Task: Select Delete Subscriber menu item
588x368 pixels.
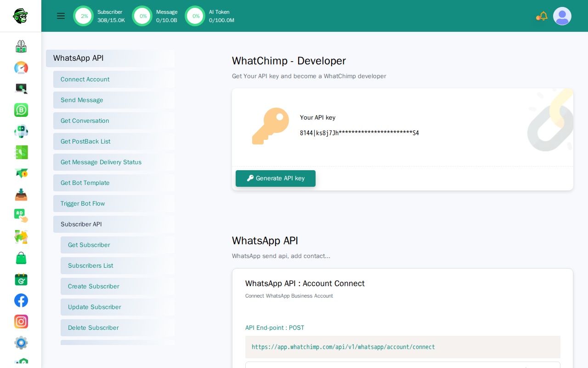Action: coord(118,328)
